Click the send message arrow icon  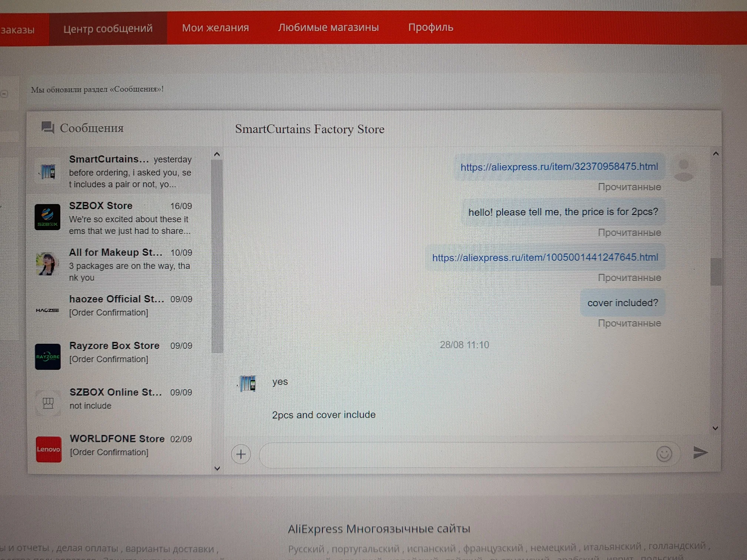click(700, 452)
